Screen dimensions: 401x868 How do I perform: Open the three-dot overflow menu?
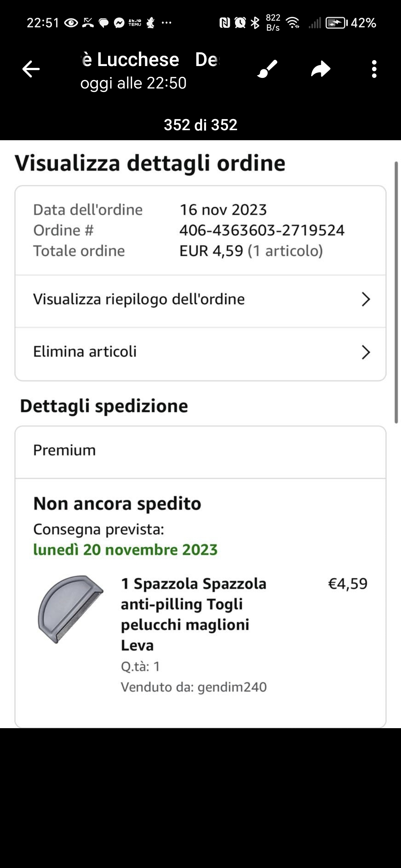[374, 69]
